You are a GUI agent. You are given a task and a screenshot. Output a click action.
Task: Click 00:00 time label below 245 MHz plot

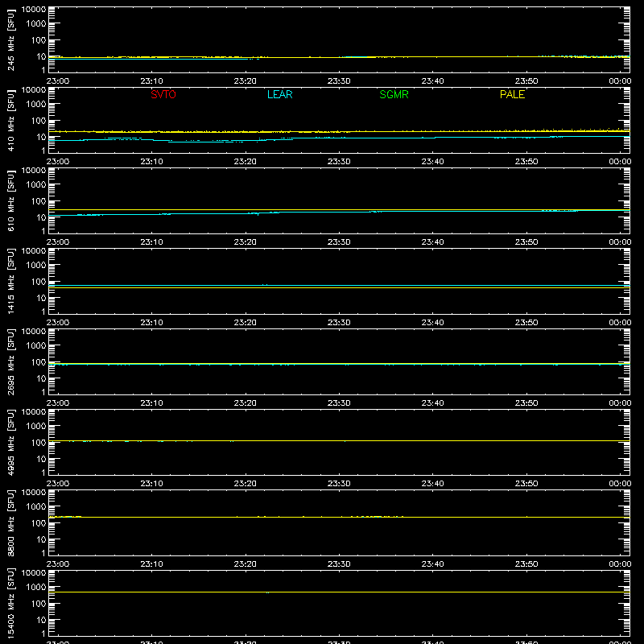click(620, 81)
